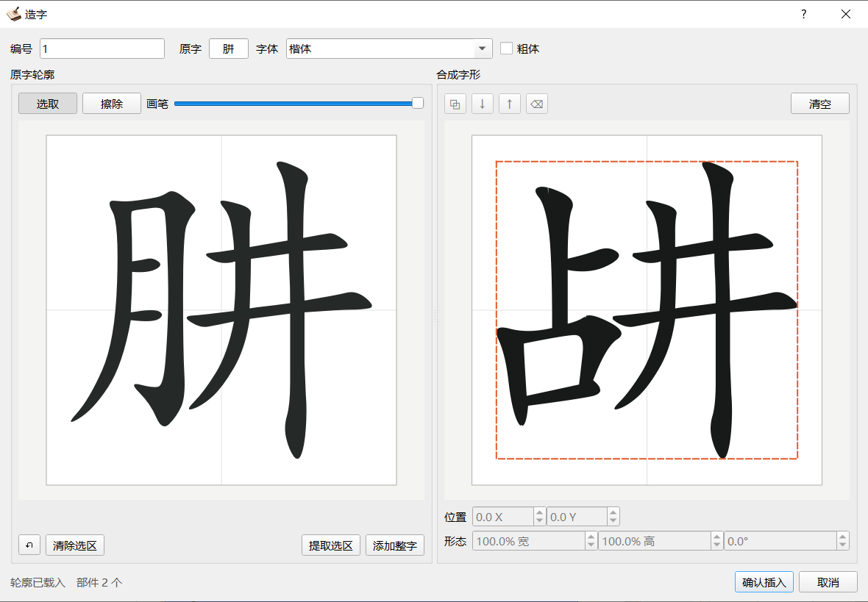Click the duplicate component icon in 合成字形 toolbar
This screenshot has height=602, width=868.
tap(455, 104)
